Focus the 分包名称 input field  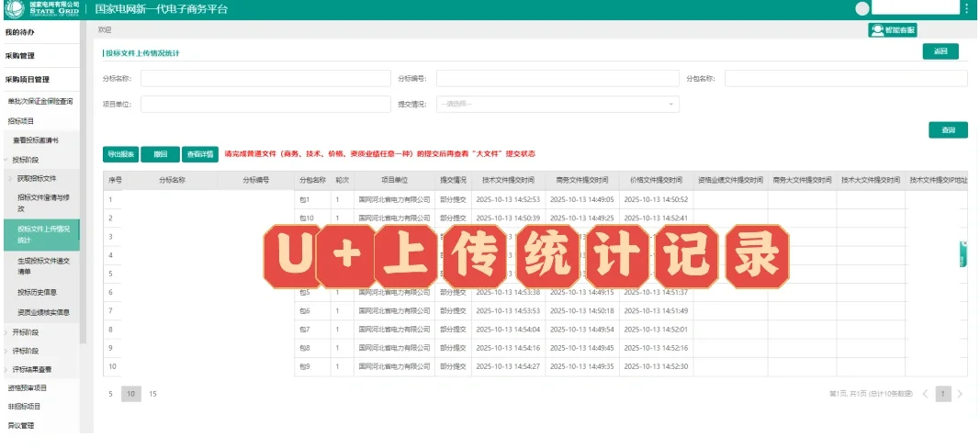pyautogui.click(x=846, y=78)
